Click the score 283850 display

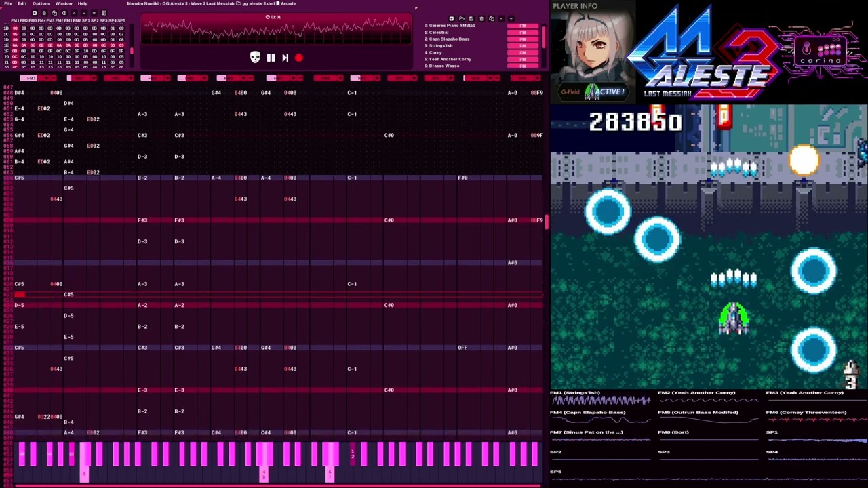click(635, 121)
